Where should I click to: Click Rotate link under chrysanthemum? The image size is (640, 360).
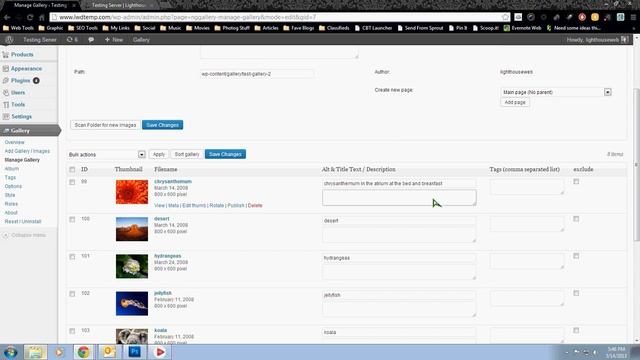pyautogui.click(x=217, y=205)
